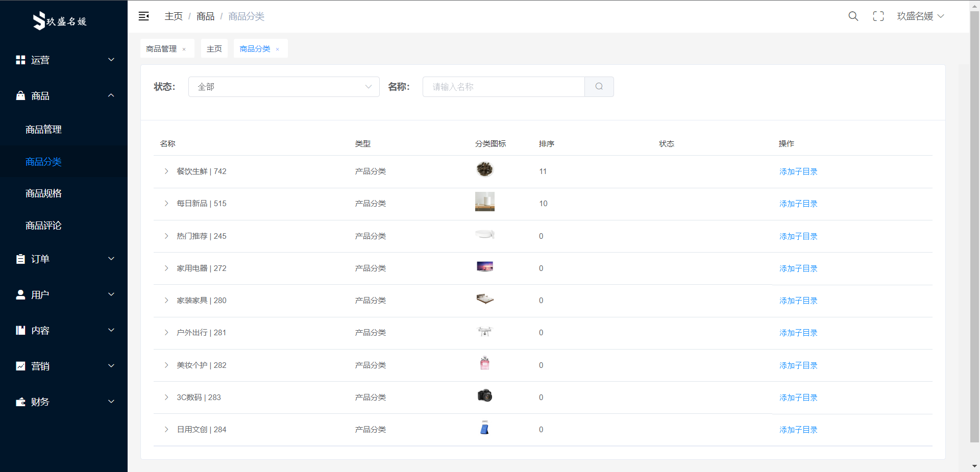The width and height of the screenshot is (980, 472).
Task: Close the 商品分类 tab
Action: (x=278, y=49)
